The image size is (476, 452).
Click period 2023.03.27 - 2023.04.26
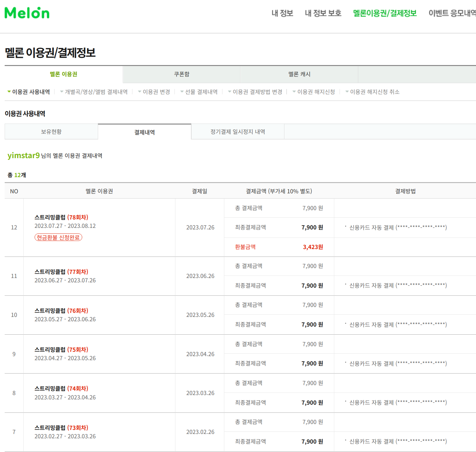click(x=65, y=398)
